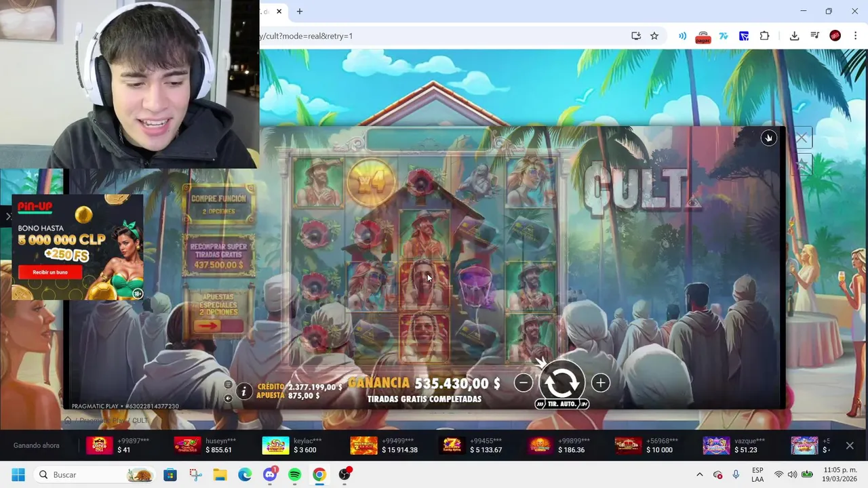Open the blue paper-plane extension icon

coord(744,36)
